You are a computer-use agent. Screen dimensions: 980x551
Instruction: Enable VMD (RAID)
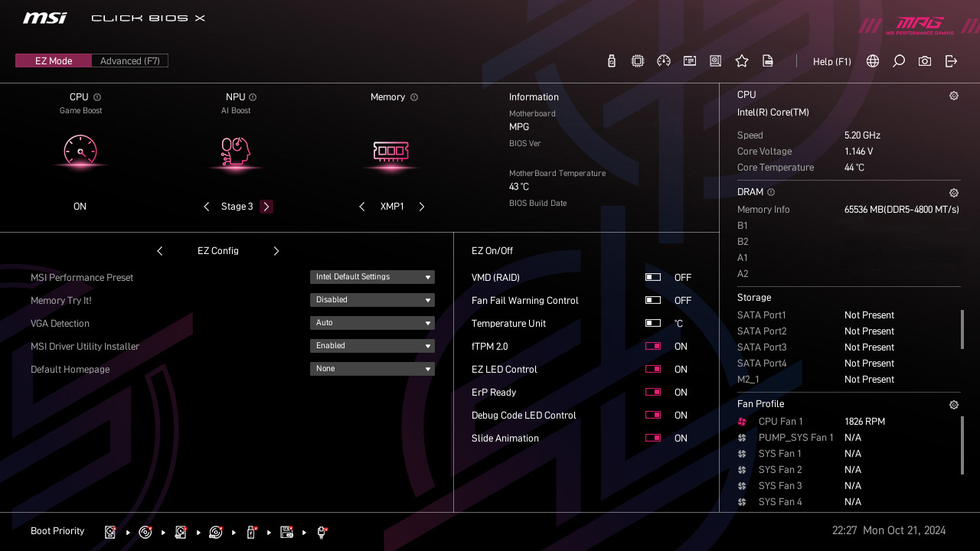pyautogui.click(x=653, y=277)
